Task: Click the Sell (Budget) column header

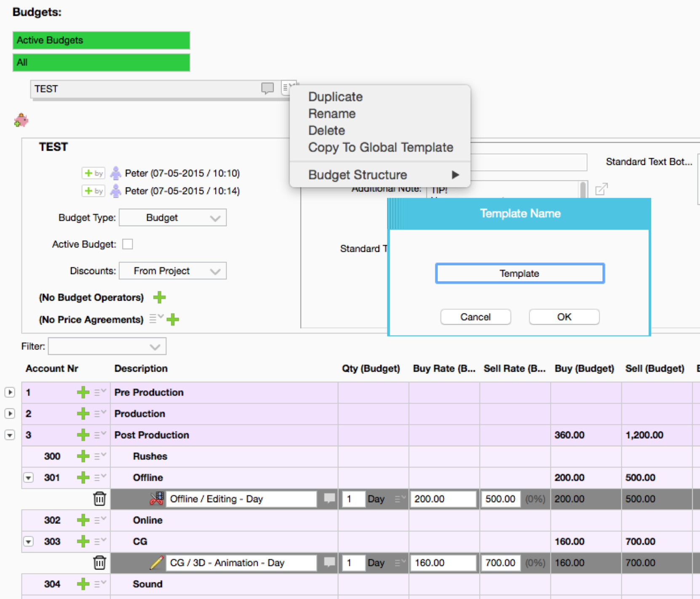Action: [x=655, y=369]
